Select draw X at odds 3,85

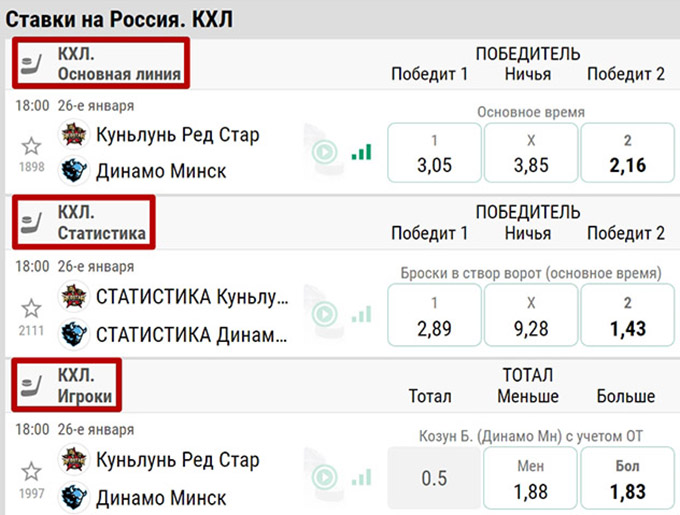click(x=531, y=153)
